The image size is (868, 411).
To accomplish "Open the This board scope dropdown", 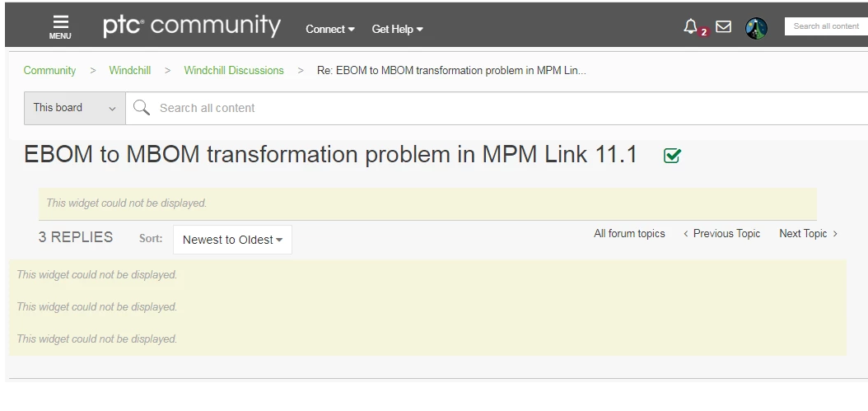I will pyautogui.click(x=75, y=108).
